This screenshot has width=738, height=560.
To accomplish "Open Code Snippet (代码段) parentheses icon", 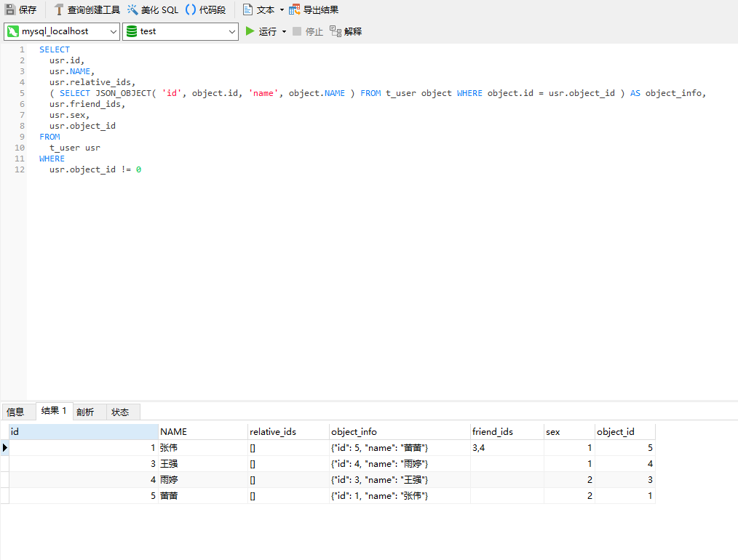I will click(191, 9).
